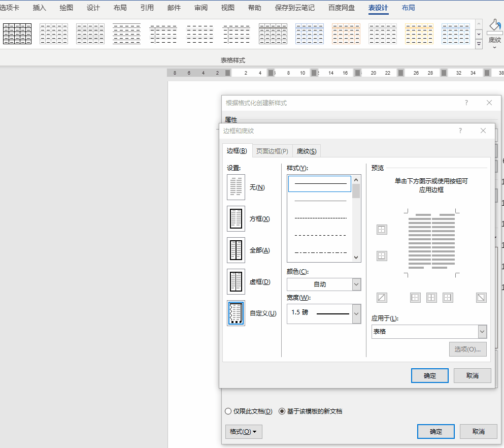Expand the table styles gallery
504x448 pixels.
(x=479, y=44)
